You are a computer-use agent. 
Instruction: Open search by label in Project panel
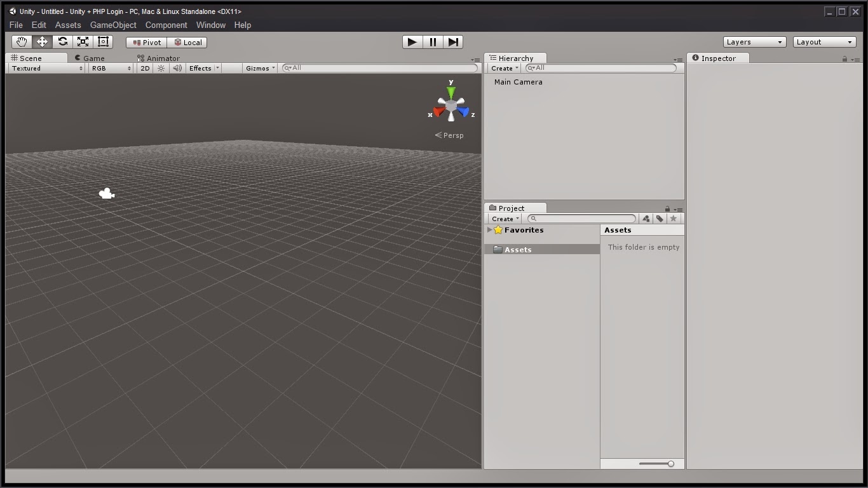click(660, 218)
